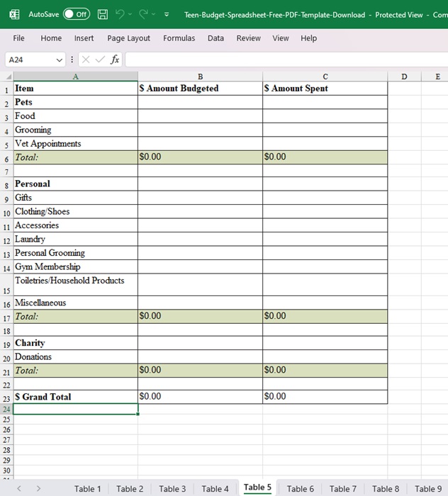Select column B header
The height and width of the screenshot is (496, 448).
click(201, 77)
